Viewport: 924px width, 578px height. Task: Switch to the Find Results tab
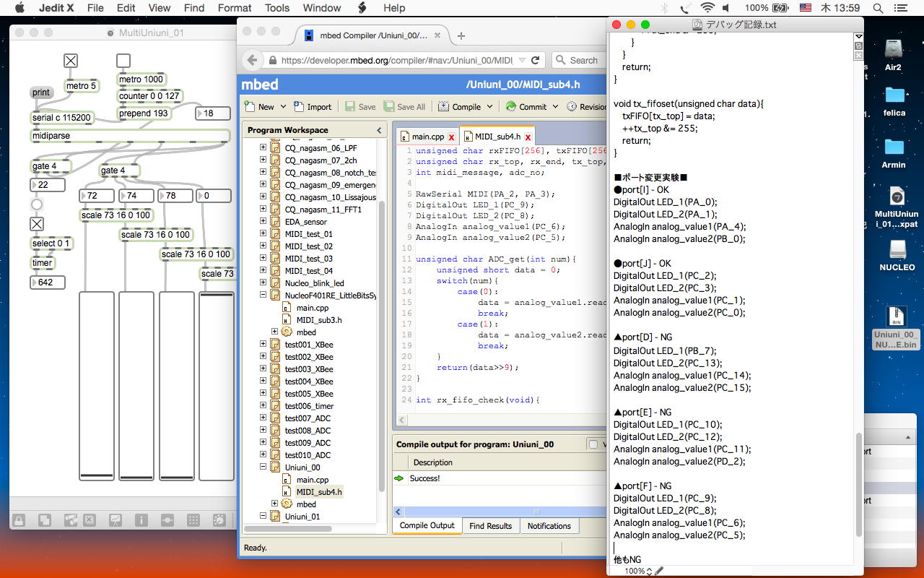pos(490,526)
